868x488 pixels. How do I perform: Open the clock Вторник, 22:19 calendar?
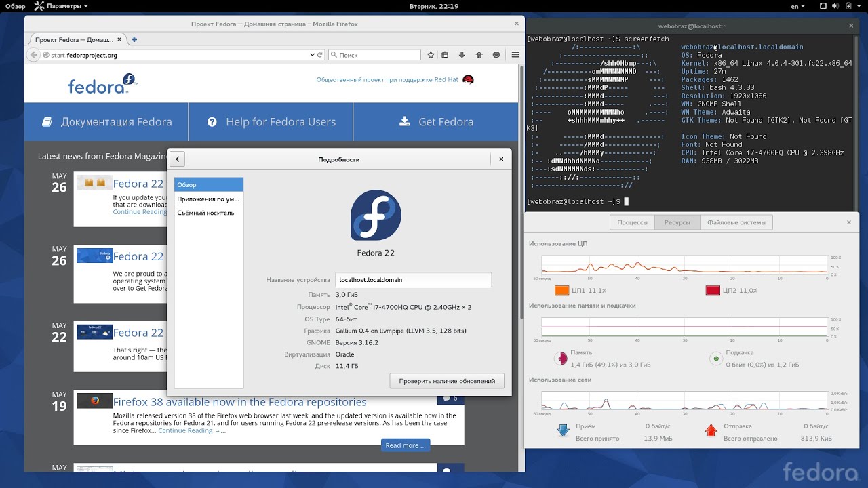click(434, 6)
